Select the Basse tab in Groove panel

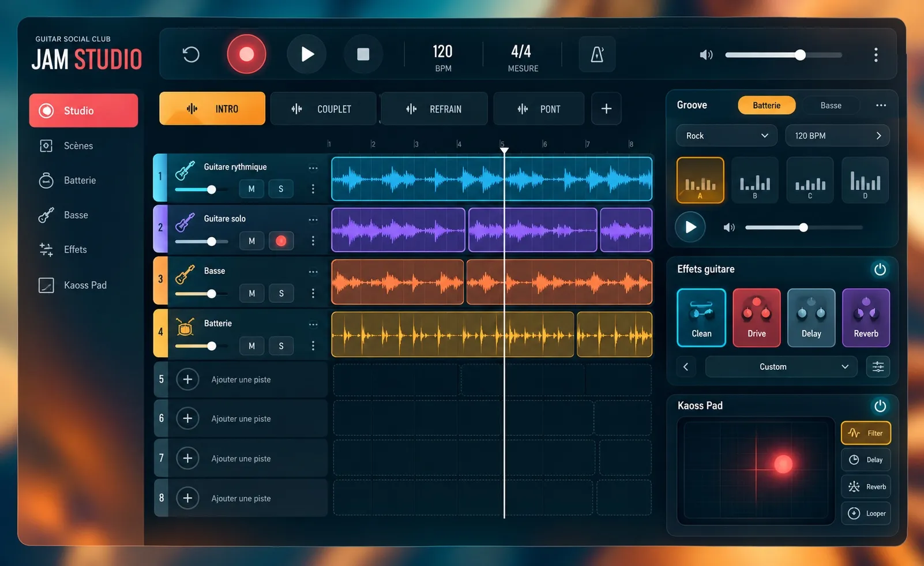(831, 105)
